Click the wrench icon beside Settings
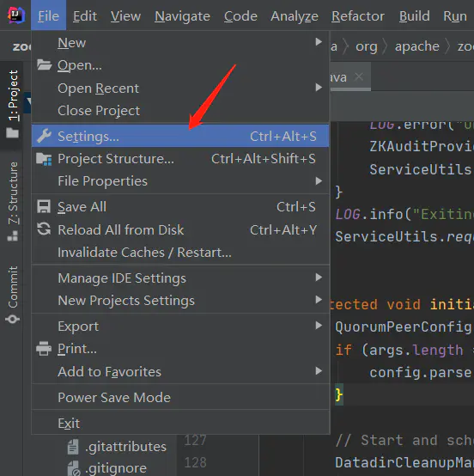474x476 pixels. click(x=44, y=136)
